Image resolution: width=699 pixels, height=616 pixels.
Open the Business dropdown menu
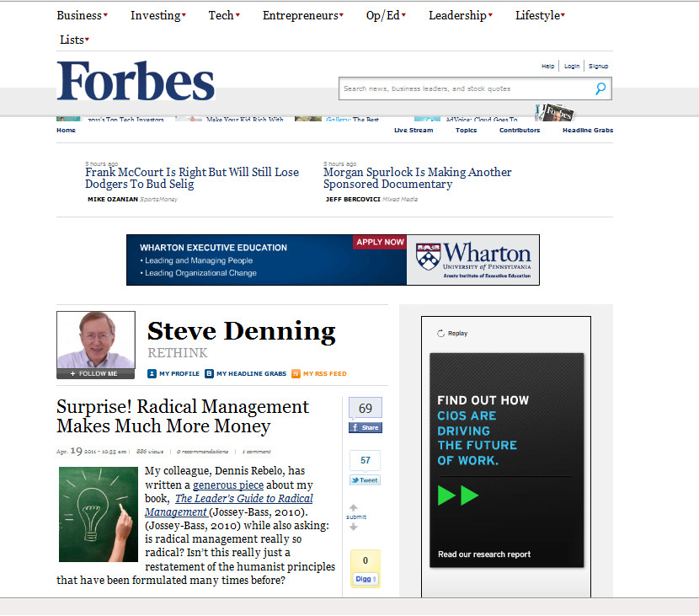[82, 15]
